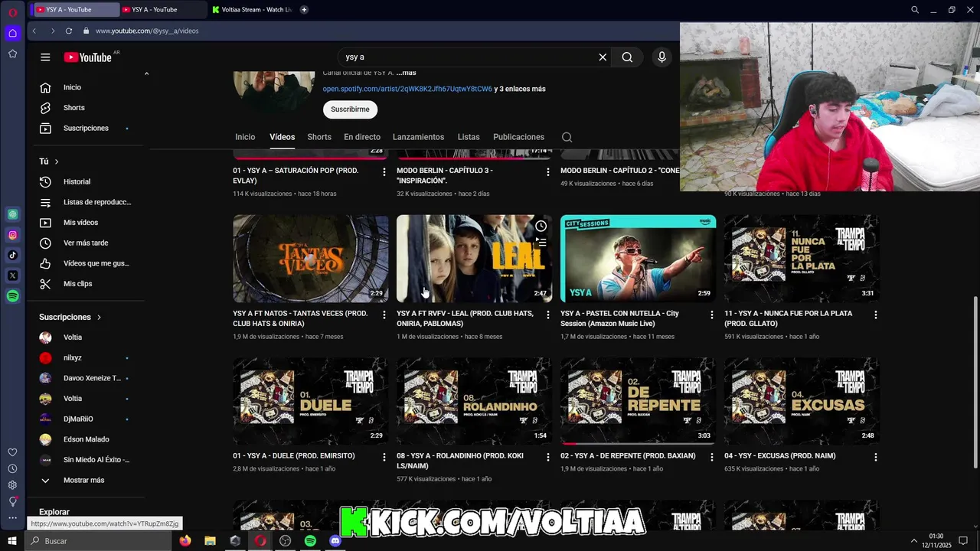The image size is (980, 551).
Task: Add LEAL video to watch later
Action: [x=541, y=226]
